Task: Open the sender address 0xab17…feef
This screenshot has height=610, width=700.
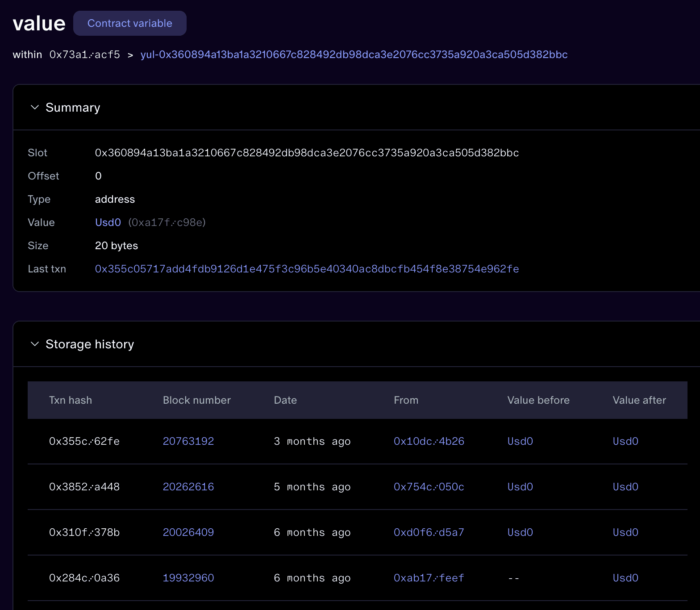Action: (429, 578)
